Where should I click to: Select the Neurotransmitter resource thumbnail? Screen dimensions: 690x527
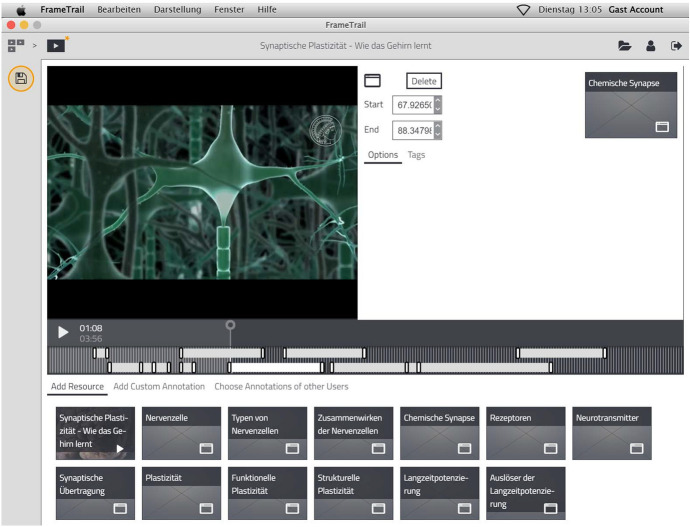coord(613,433)
